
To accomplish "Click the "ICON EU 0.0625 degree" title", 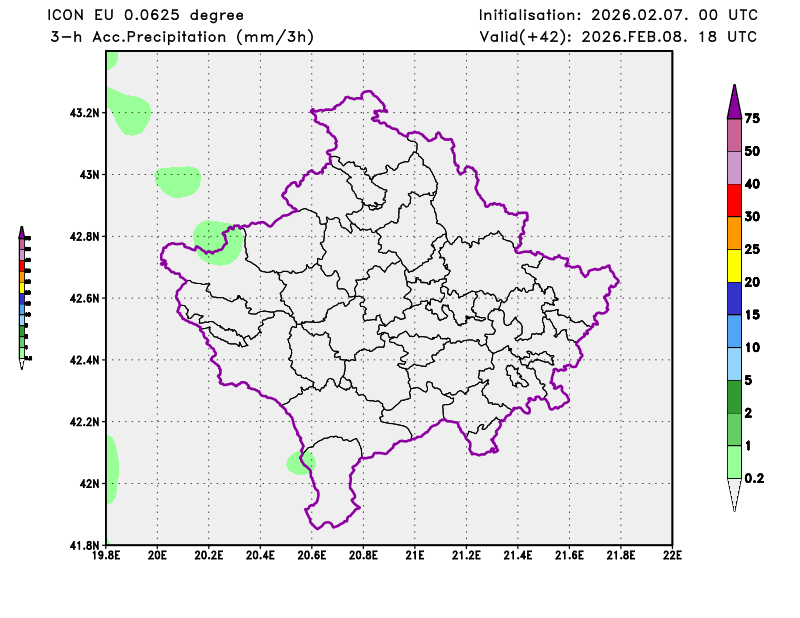I will [147, 15].
